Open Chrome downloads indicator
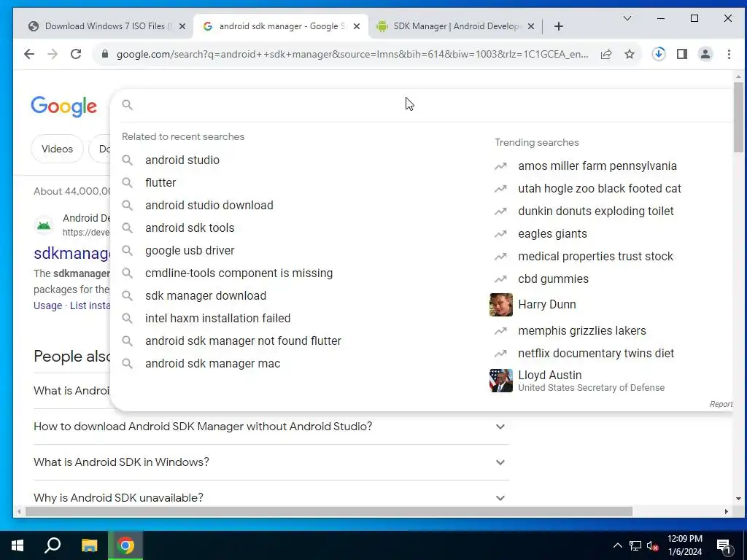Viewport: 747px width, 560px height. (659, 54)
